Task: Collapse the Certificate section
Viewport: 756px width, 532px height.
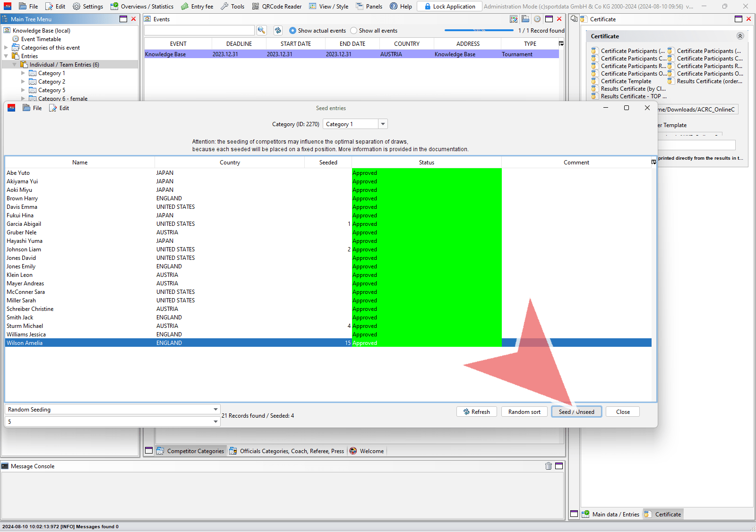Action: (x=740, y=36)
